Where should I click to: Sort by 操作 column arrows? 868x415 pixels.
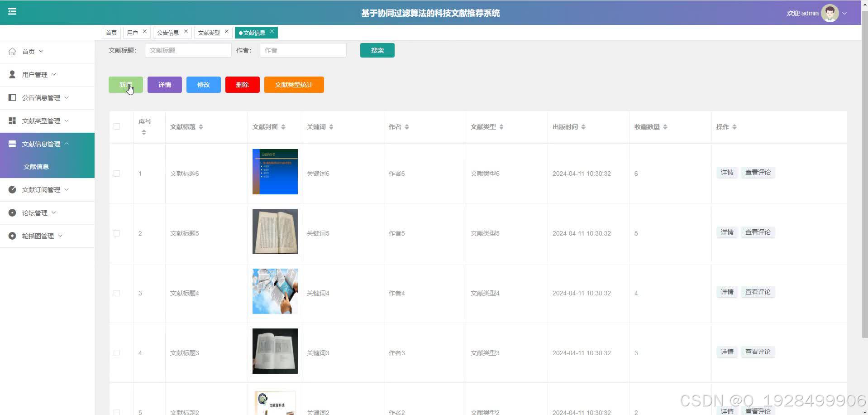[x=734, y=127]
